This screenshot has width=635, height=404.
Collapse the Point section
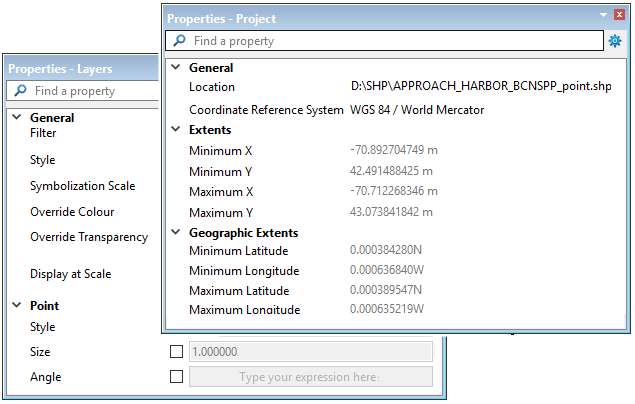[17, 306]
